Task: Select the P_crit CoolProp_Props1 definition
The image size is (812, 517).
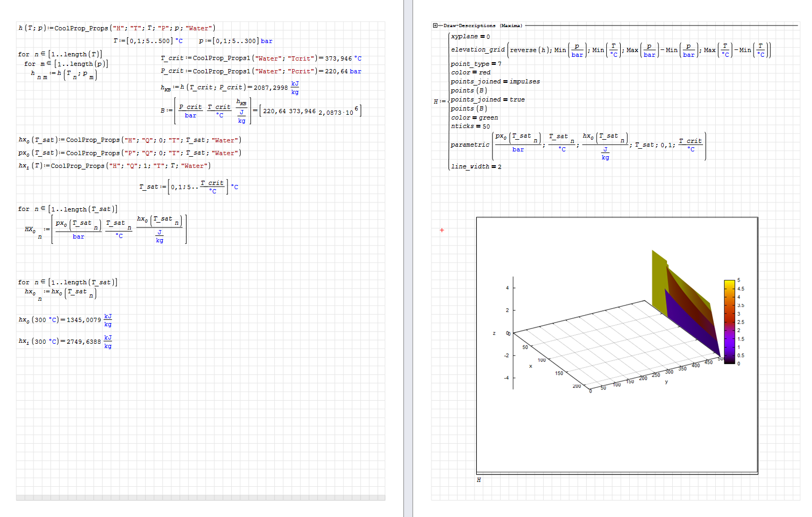Action: [260, 71]
